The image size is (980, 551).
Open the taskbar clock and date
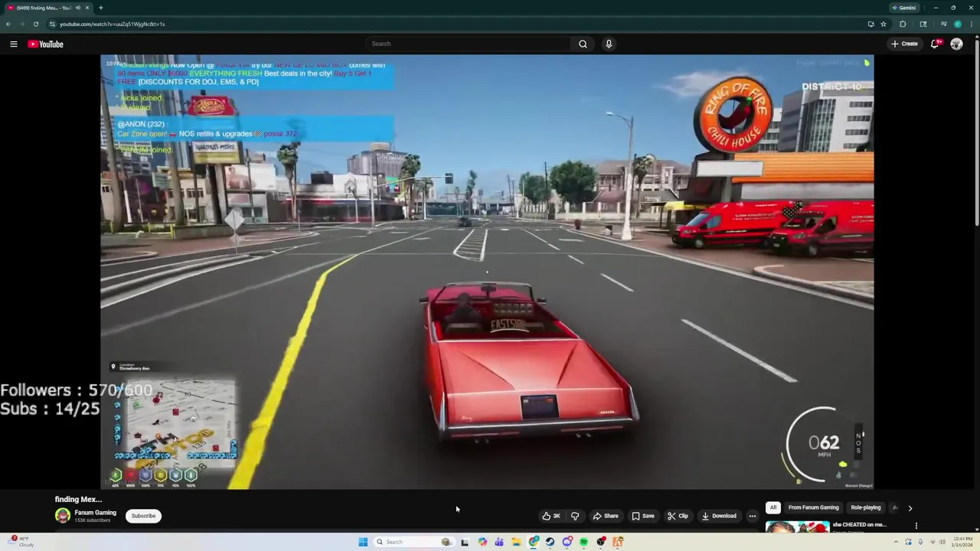(x=962, y=542)
